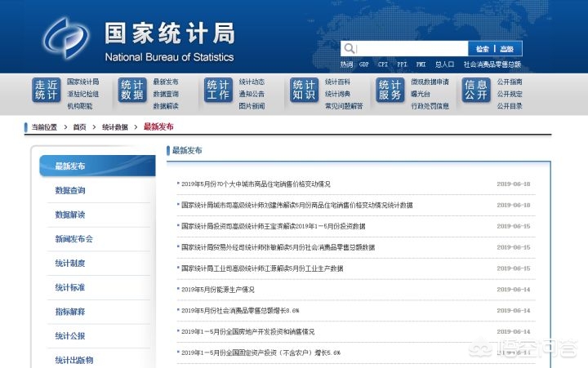Select 统计公报 in sidebar
The height and width of the screenshot is (368, 588).
click(x=70, y=336)
